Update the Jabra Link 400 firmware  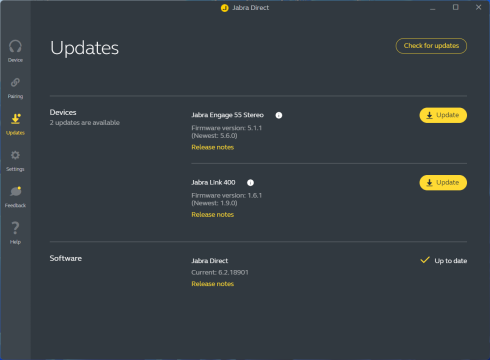pyautogui.click(x=443, y=183)
